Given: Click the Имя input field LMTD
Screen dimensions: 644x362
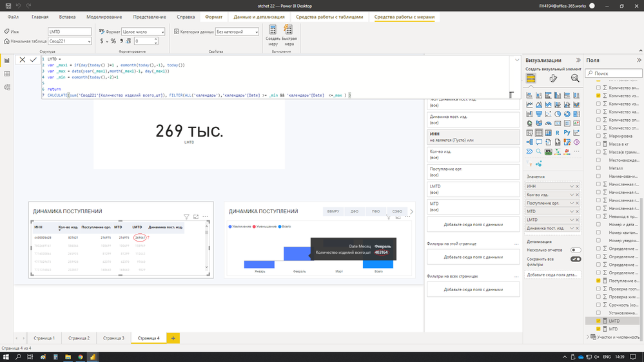Looking at the screenshot, I should click(70, 32).
